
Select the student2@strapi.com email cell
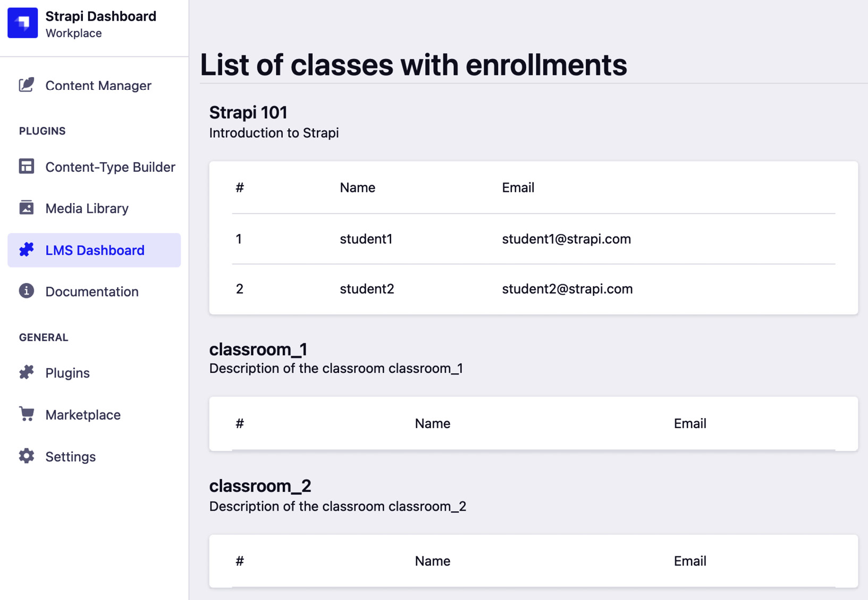tap(568, 289)
